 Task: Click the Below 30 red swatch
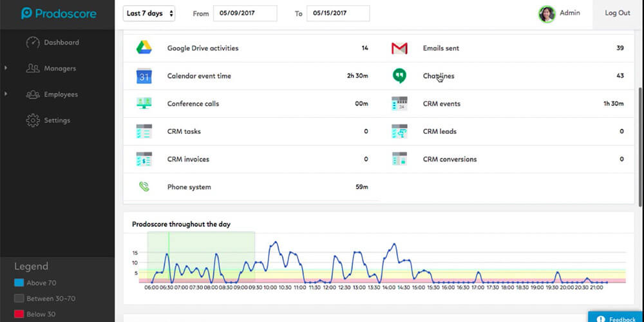(x=19, y=314)
